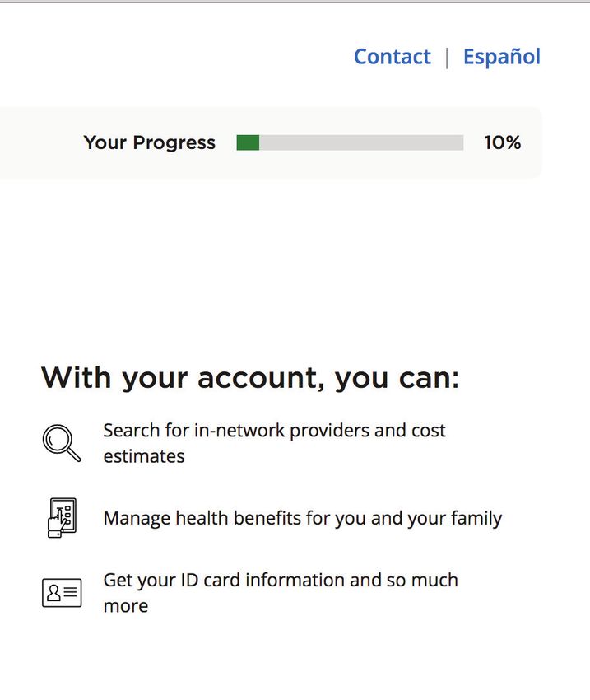Click the lines beside person in ID icon
This screenshot has height=700, width=590.
pos(71,592)
